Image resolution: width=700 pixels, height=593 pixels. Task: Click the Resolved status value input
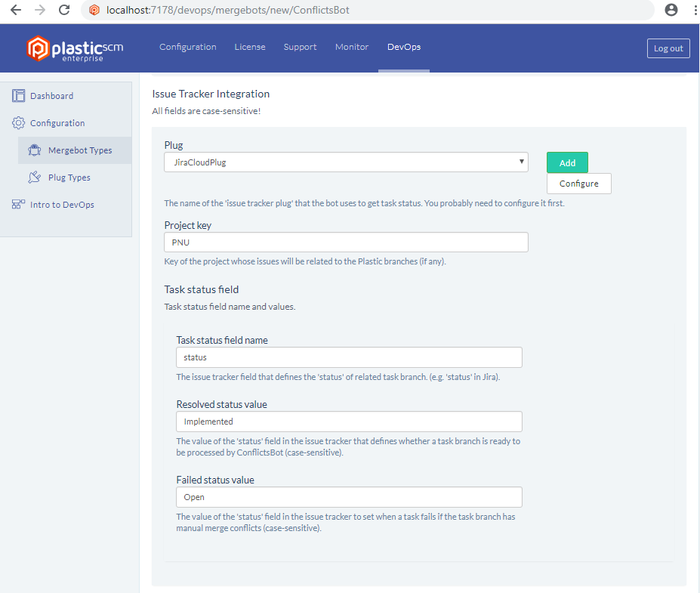(349, 422)
